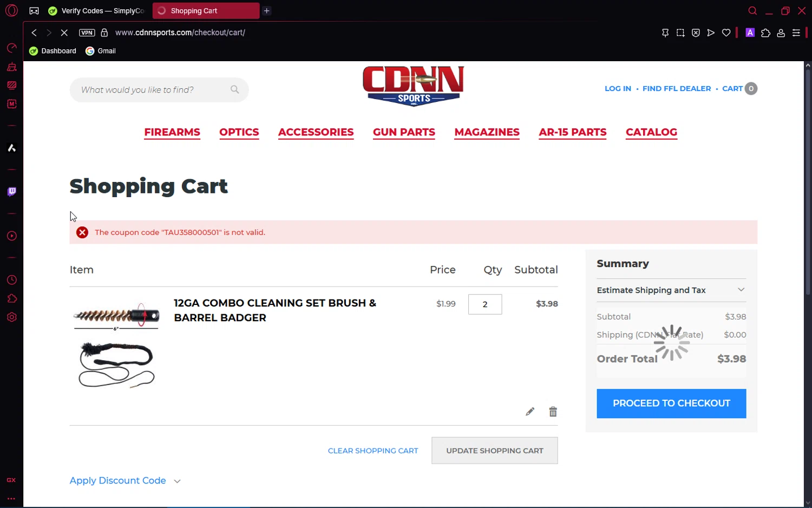Image resolution: width=812 pixels, height=508 pixels.
Task: Open a new tab with plus button
Action: coord(267,11)
